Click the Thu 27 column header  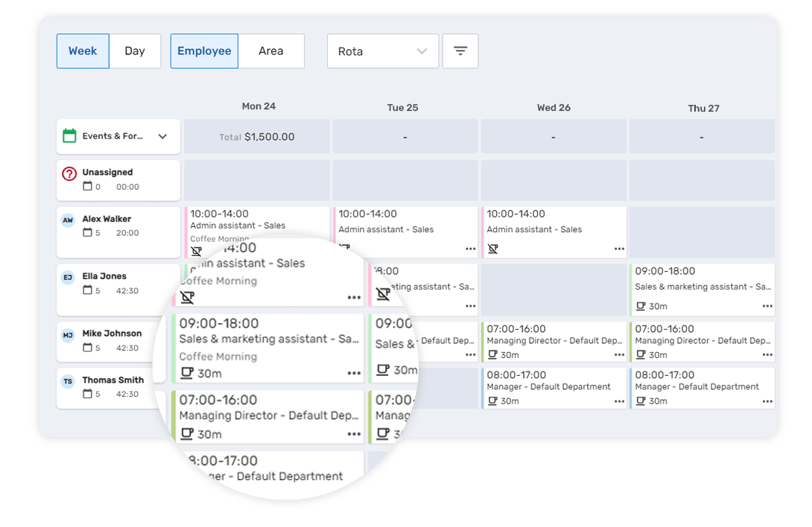click(x=703, y=108)
